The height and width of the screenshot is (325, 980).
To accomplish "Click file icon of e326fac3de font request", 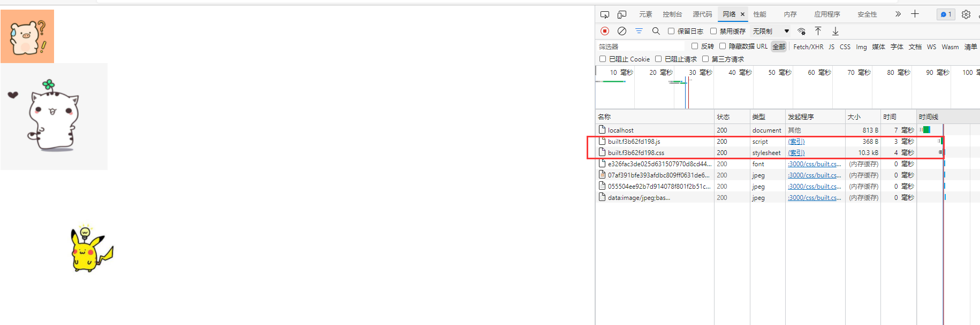I will tap(602, 164).
